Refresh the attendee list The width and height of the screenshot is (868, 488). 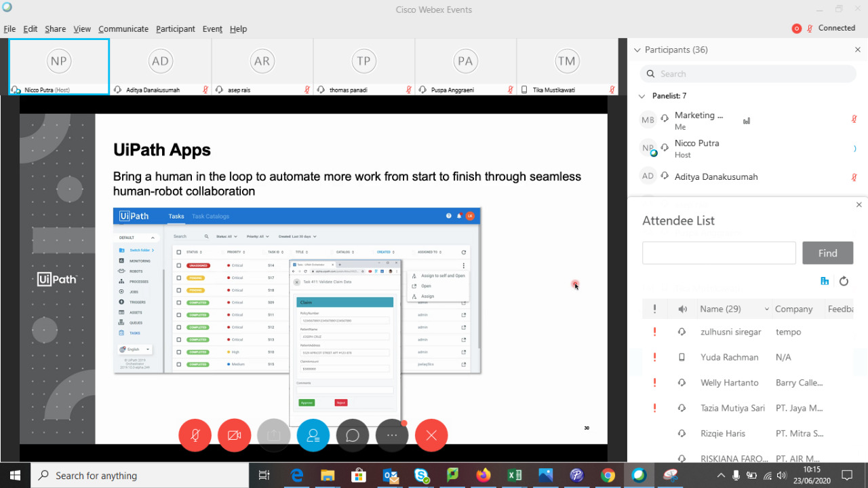coord(844,281)
